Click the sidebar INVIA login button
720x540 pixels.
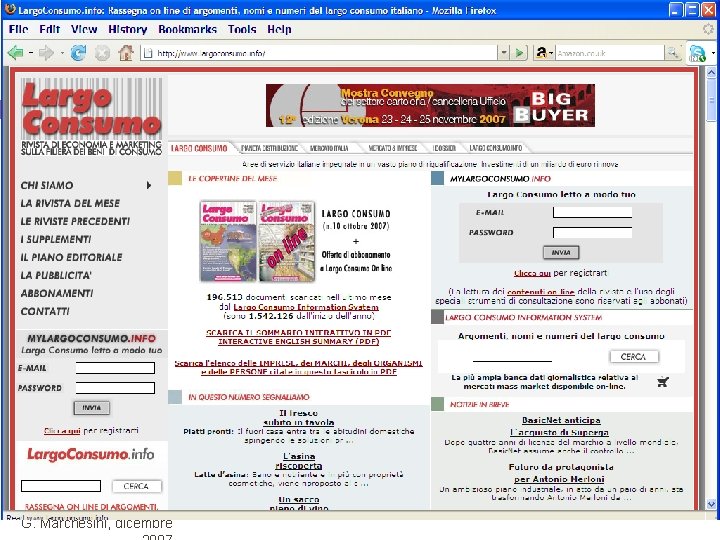point(91,407)
